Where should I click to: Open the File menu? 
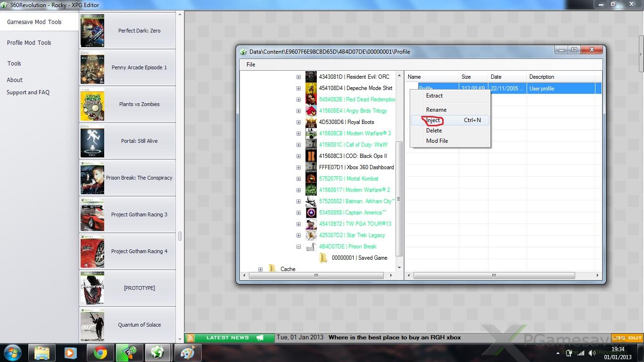pyautogui.click(x=251, y=65)
